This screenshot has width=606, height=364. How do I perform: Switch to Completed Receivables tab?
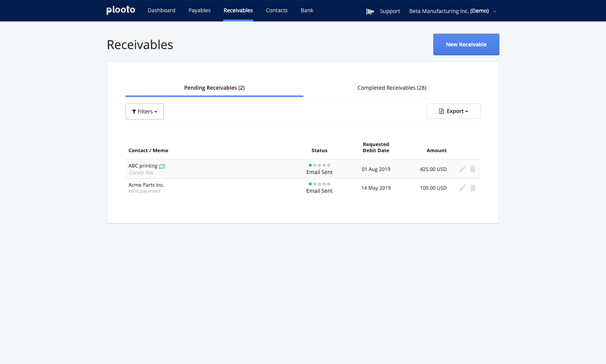click(392, 88)
